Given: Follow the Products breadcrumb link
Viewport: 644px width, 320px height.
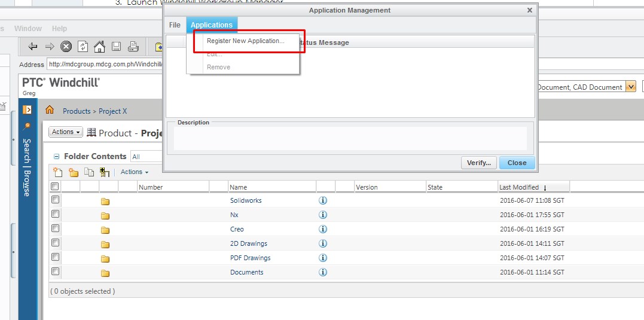Looking at the screenshot, I should coord(77,111).
